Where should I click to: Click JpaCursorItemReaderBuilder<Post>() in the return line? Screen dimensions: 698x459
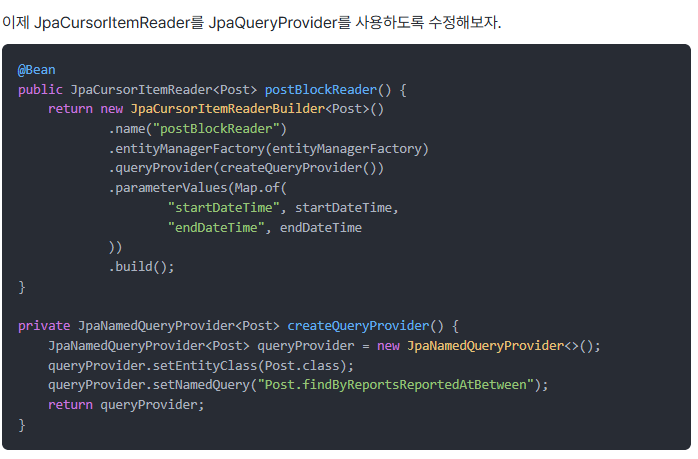(257, 109)
